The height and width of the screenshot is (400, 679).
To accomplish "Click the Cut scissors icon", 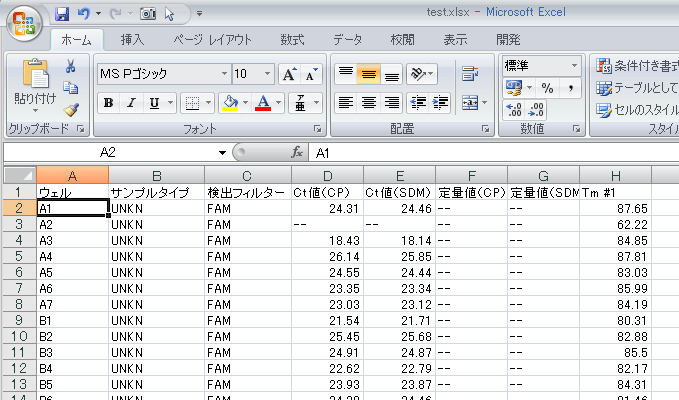I will tap(71, 67).
